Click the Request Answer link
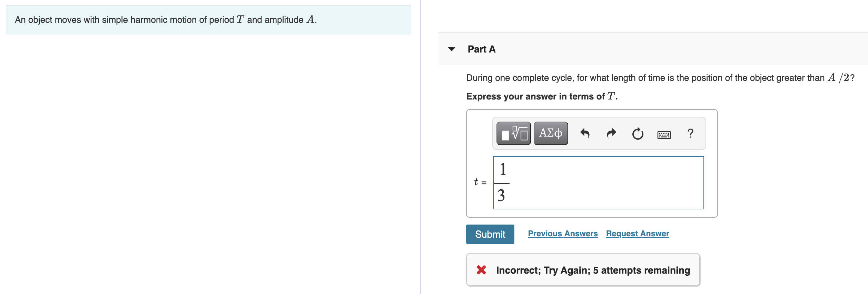 click(637, 234)
